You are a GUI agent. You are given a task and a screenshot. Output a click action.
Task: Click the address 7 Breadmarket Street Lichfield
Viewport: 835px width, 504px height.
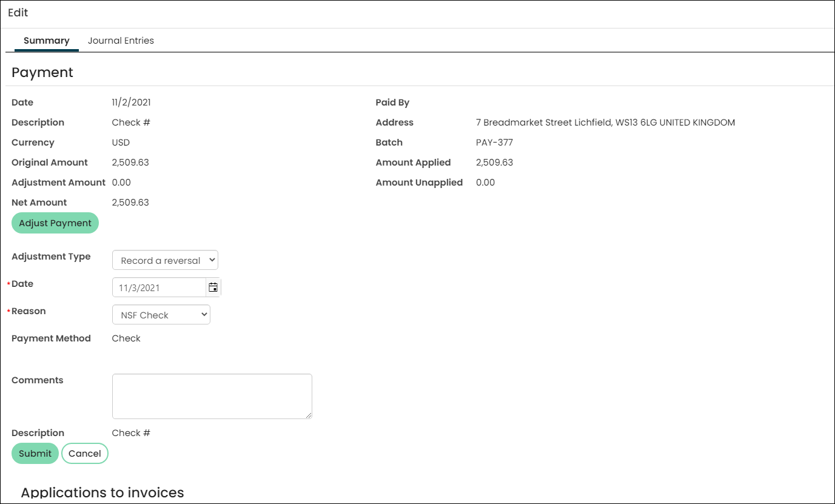click(605, 123)
